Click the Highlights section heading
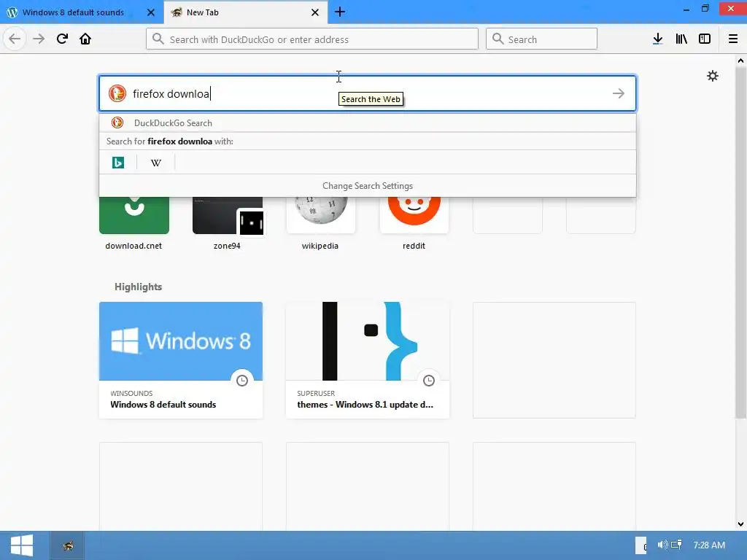 [x=138, y=287]
